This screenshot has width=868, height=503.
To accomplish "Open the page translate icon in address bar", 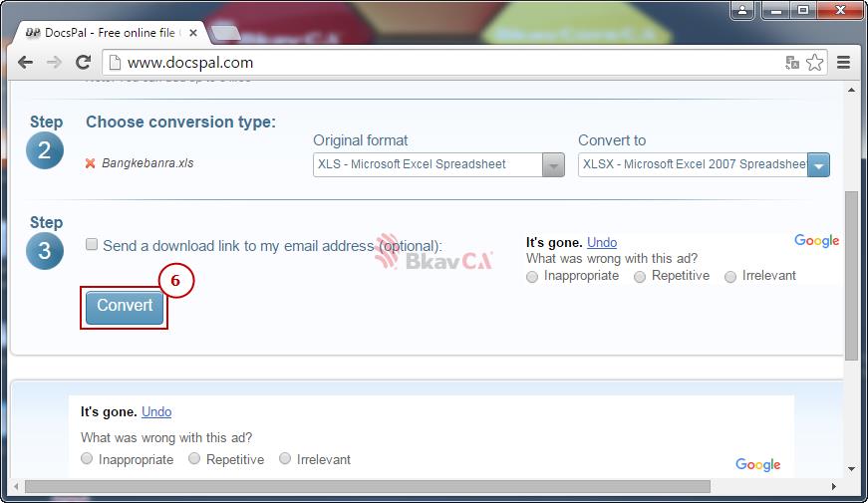I will [792, 63].
